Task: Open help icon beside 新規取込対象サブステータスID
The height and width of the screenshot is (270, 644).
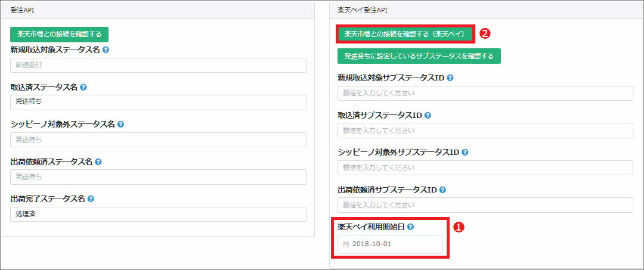Action: click(450, 78)
